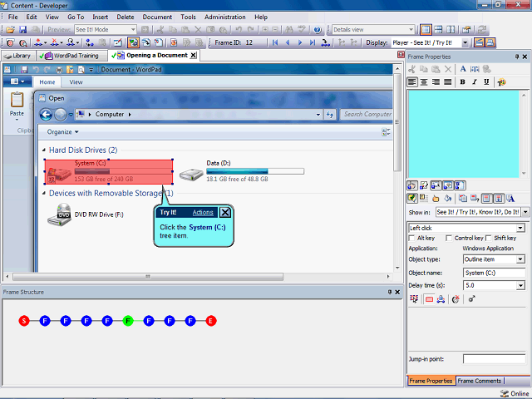Select the DVD RW Drive (F:) item

point(86,214)
